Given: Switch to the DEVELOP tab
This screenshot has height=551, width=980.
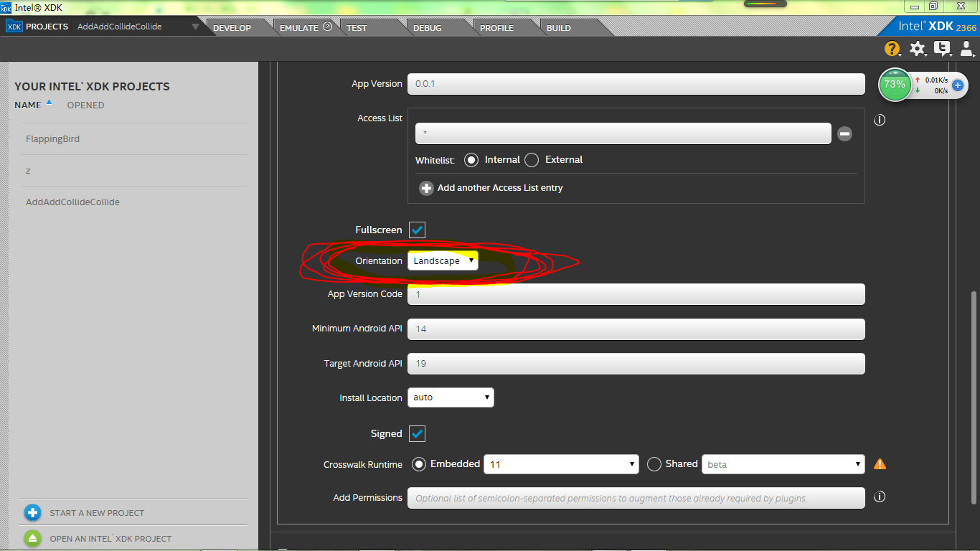Looking at the screenshot, I should tap(232, 28).
